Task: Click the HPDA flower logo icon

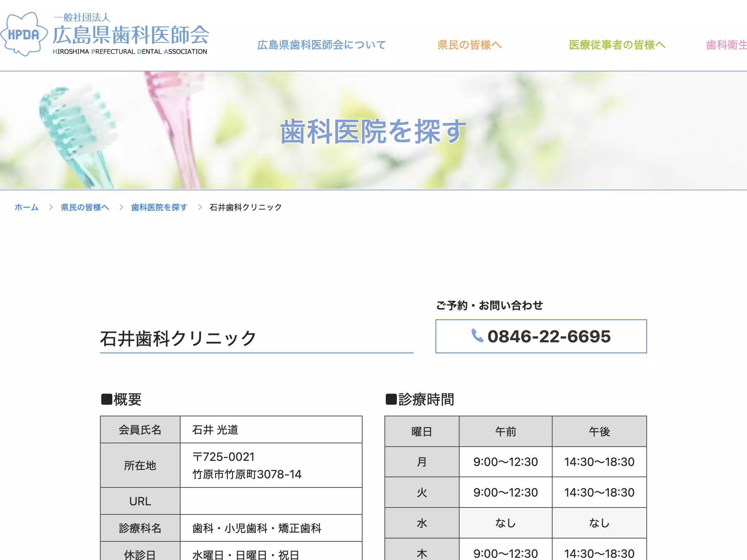Action: pos(24,34)
